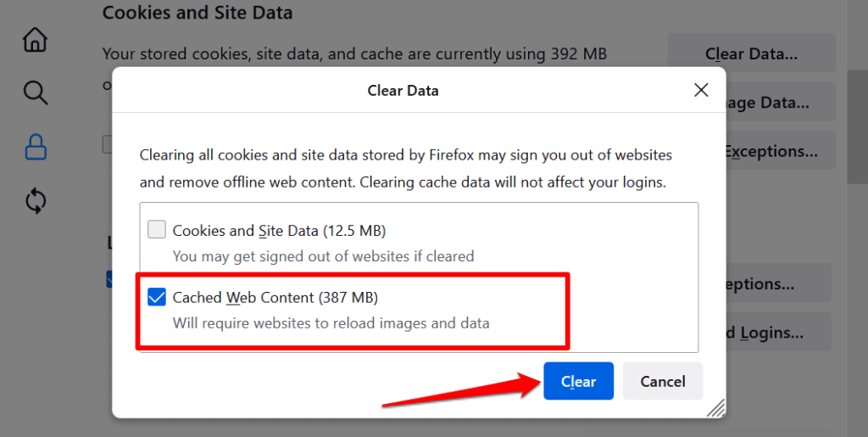868x437 pixels.
Task: Toggle the partially hidden unchecked checkbox behind dialog
Action: pyautogui.click(x=108, y=144)
